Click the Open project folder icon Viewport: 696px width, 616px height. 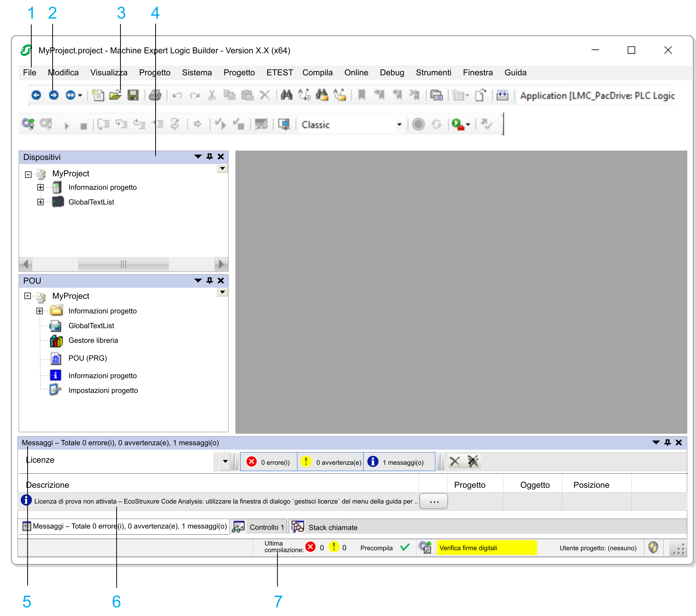click(115, 95)
